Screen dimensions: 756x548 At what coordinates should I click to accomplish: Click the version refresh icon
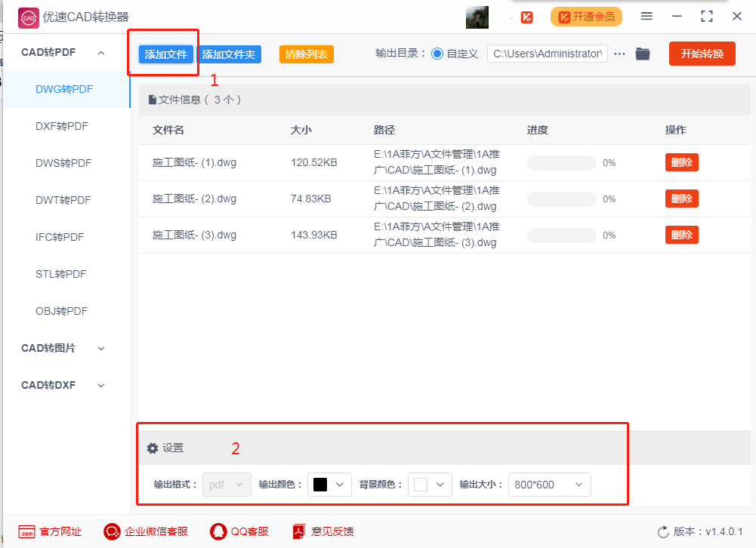663,532
